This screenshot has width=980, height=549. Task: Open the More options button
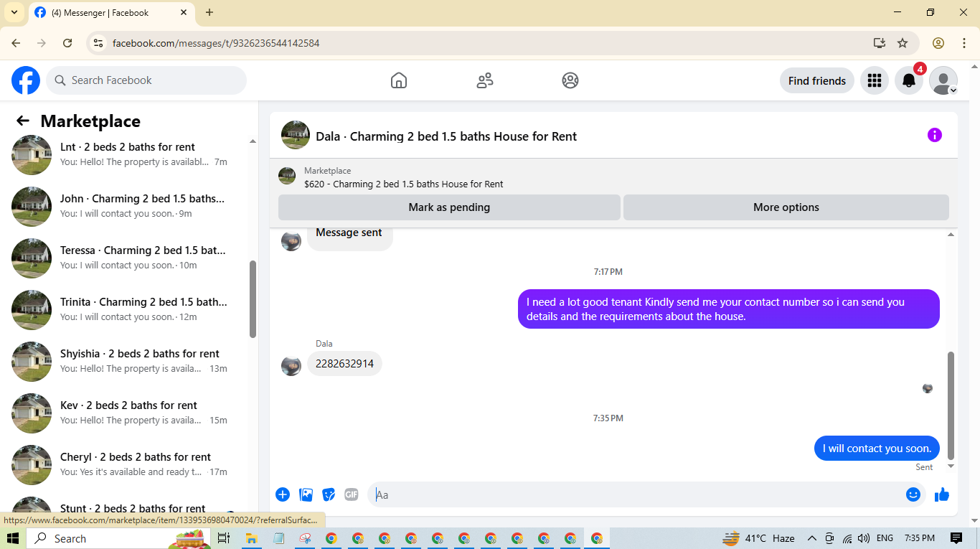[786, 207]
